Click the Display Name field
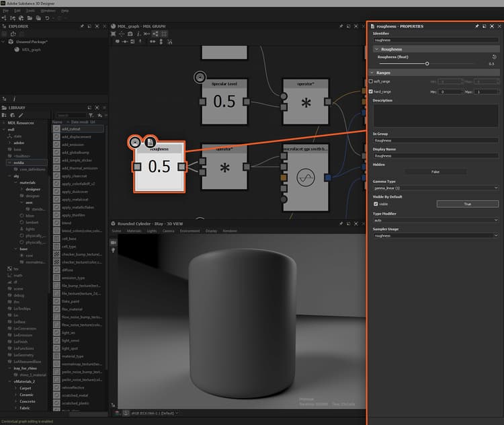 point(435,156)
